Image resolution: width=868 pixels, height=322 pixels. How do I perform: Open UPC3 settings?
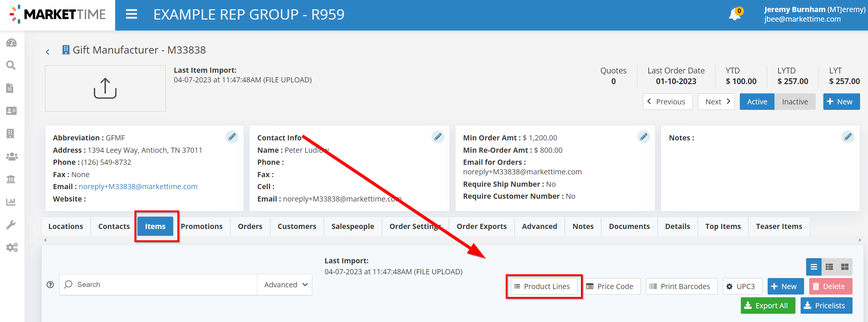click(743, 286)
